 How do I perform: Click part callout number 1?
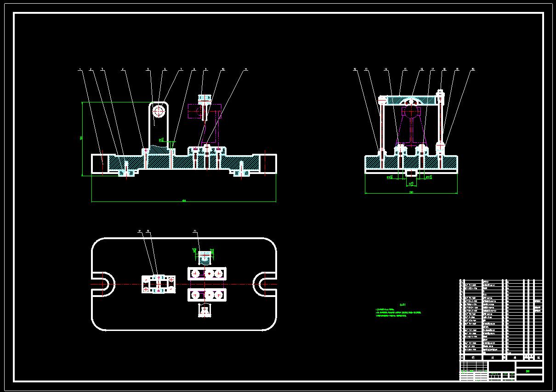click(x=80, y=69)
